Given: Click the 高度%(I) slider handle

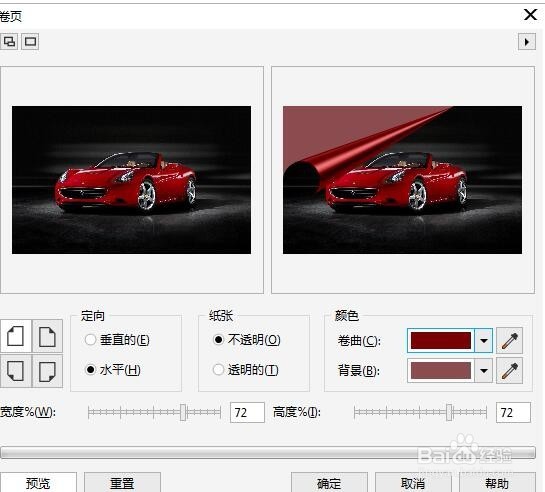Looking at the screenshot, I should (x=449, y=412).
